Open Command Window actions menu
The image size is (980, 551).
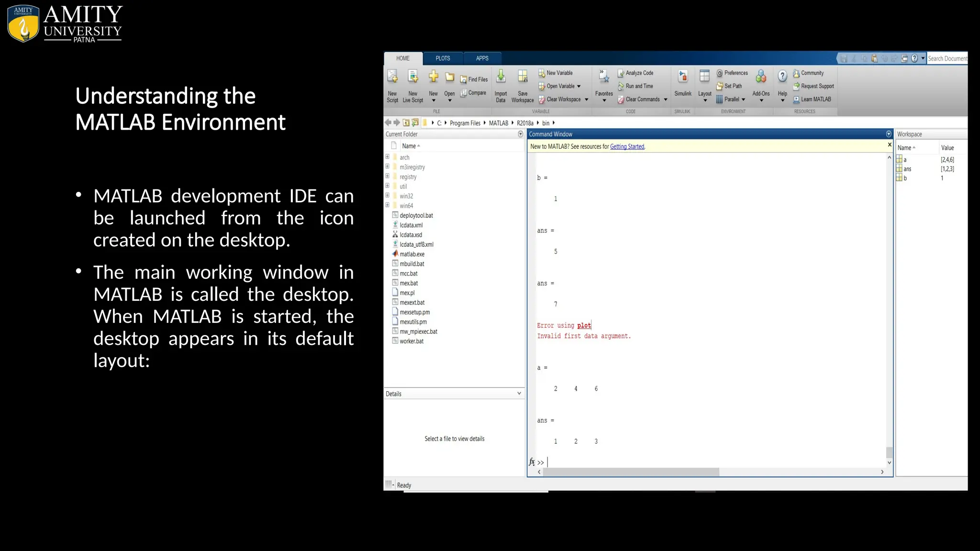[x=889, y=134]
